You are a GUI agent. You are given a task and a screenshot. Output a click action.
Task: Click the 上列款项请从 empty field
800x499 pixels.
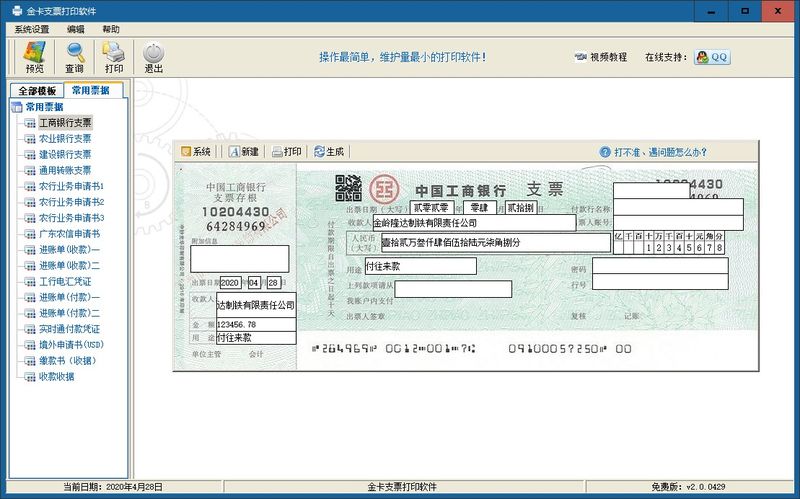(x=453, y=289)
